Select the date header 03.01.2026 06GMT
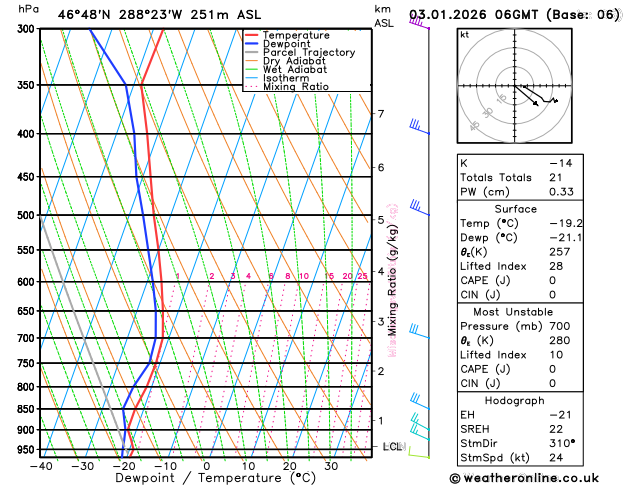The image size is (629, 486). click(x=474, y=15)
